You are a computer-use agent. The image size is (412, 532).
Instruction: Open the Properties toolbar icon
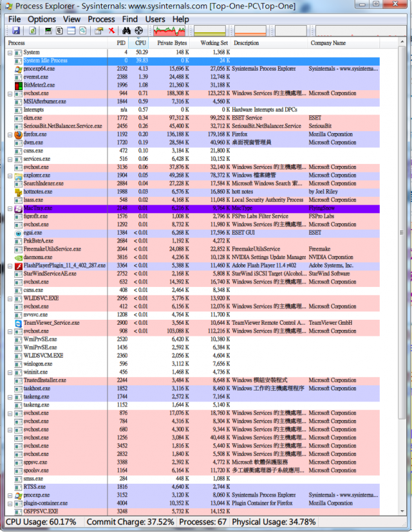[x=98, y=31]
